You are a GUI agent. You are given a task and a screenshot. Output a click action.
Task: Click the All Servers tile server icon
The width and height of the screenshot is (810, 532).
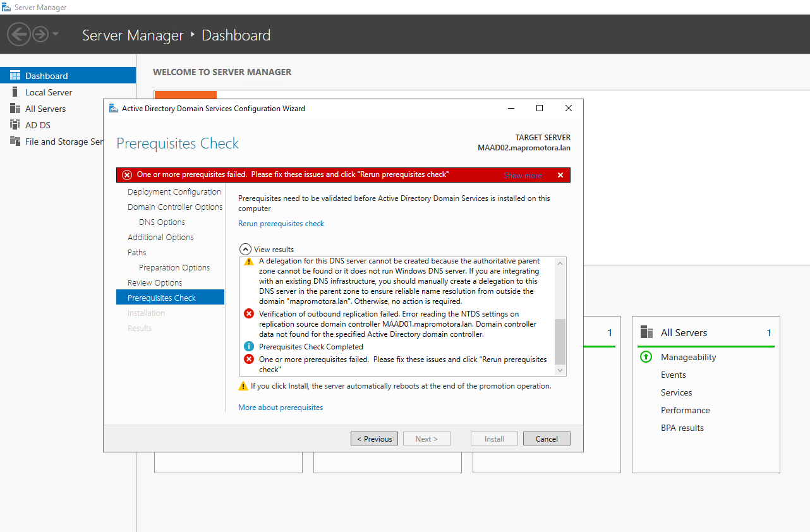(646, 332)
